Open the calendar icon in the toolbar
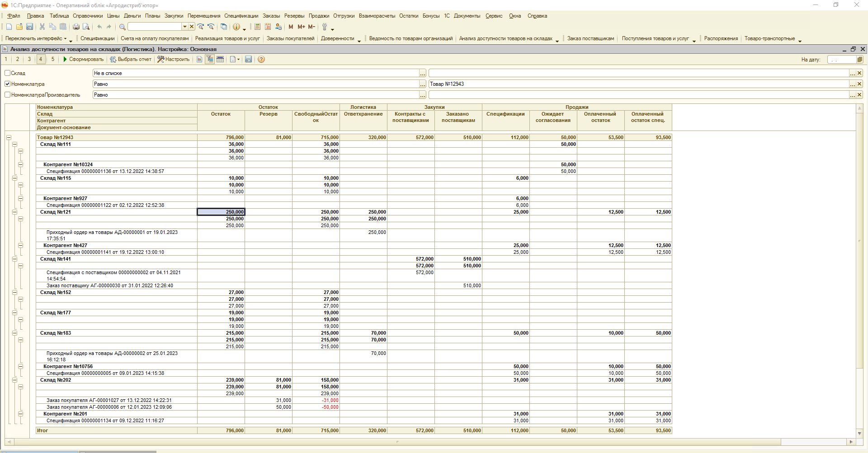The image size is (868, 453). click(268, 27)
